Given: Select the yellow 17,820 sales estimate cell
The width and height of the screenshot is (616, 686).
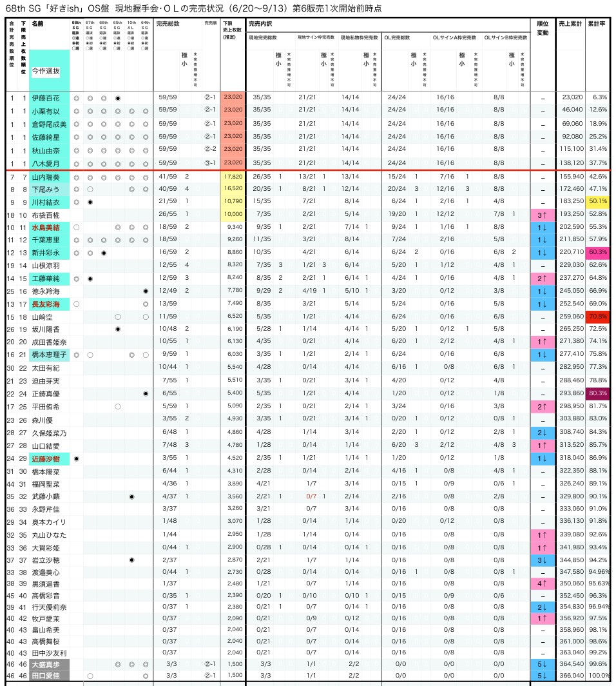Looking at the screenshot, I should coord(233,176).
